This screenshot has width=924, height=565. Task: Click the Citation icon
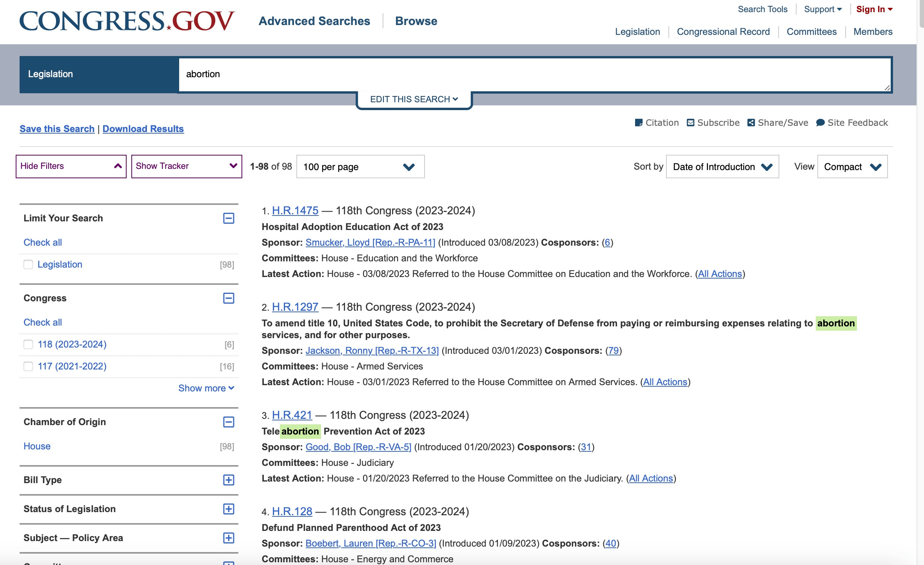639,123
